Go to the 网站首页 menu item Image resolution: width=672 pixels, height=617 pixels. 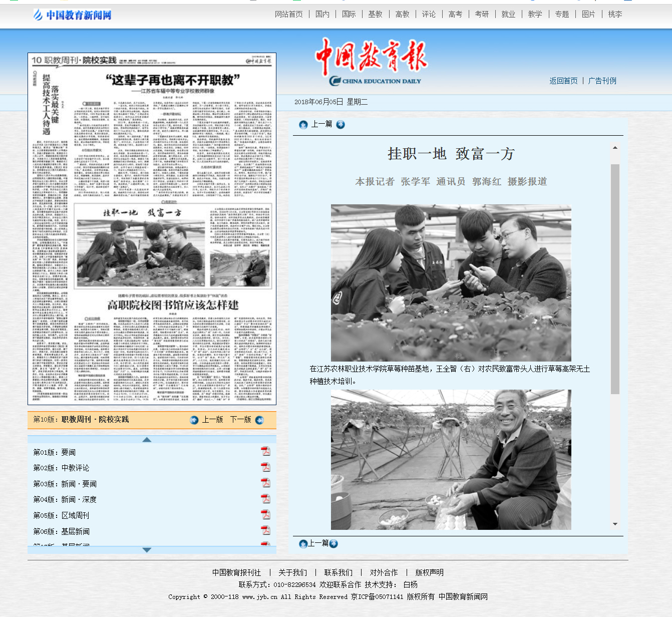pyautogui.click(x=288, y=15)
